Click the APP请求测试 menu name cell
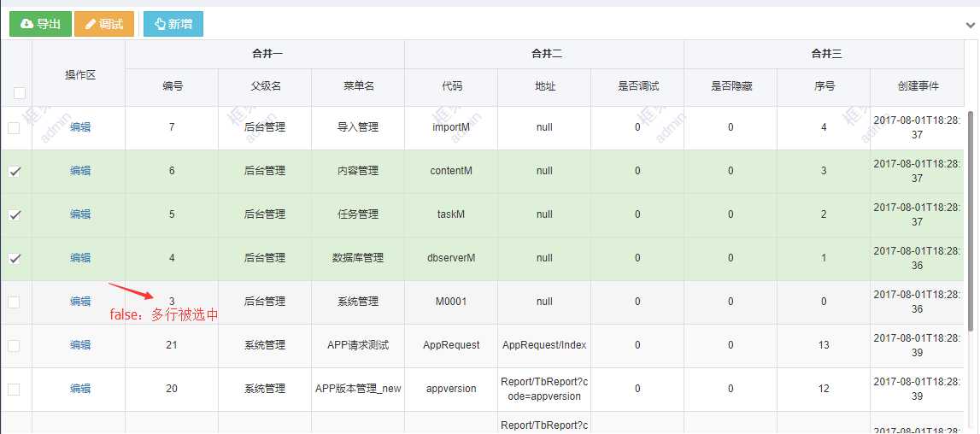This screenshot has width=980, height=434. click(x=358, y=345)
